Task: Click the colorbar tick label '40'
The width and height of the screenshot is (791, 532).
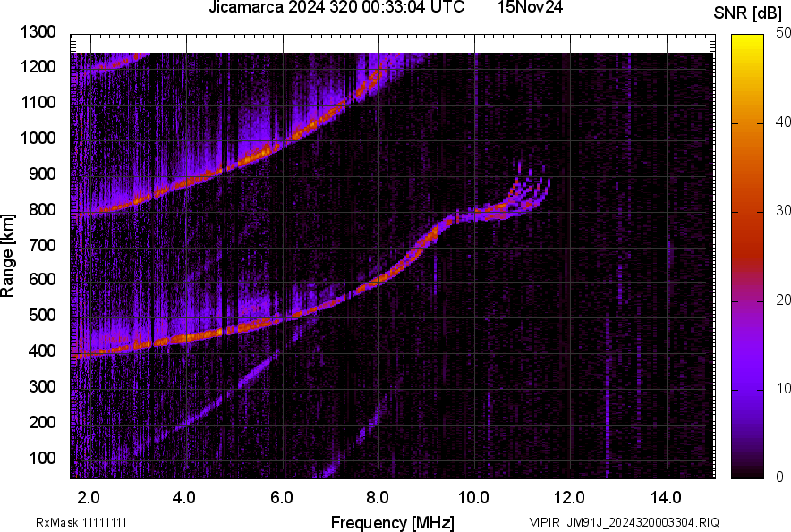Action: [782, 122]
